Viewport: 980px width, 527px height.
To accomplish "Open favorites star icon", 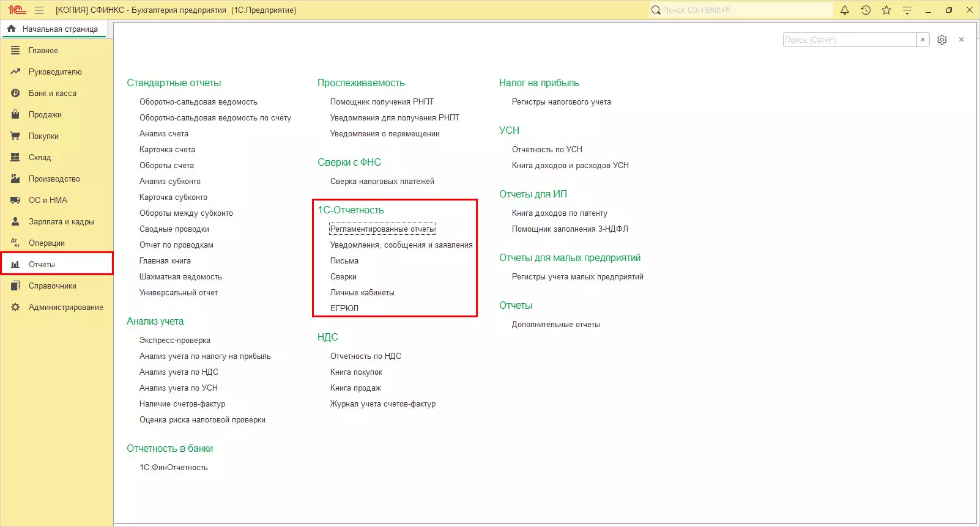I will 886,10.
